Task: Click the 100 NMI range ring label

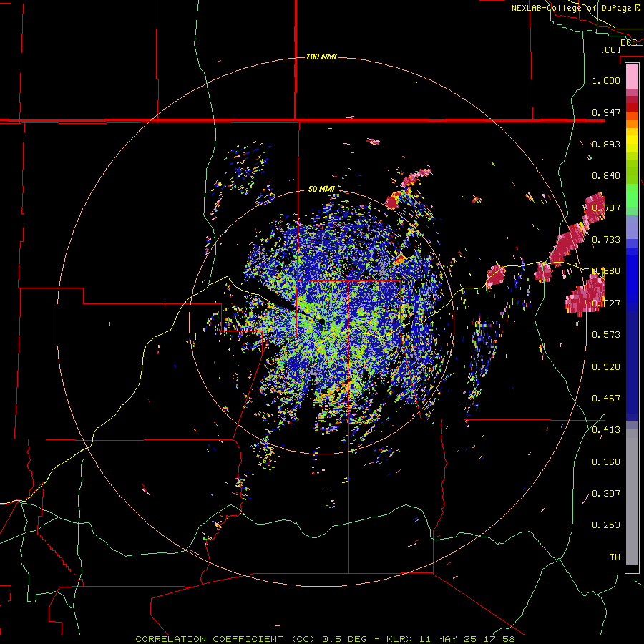Action: click(321, 57)
